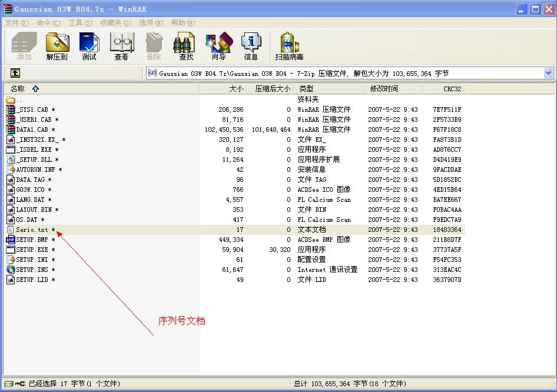
Task: Open the 帮助(H) menu
Action: pyautogui.click(x=183, y=23)
